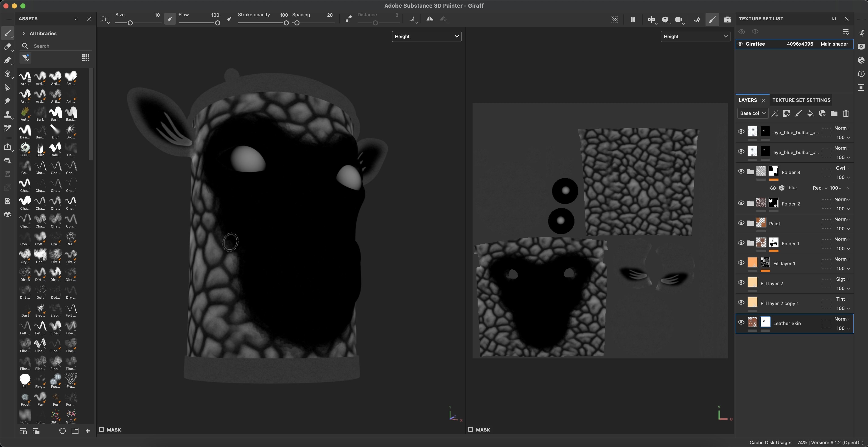Click the Fill layer 2 entry
The height and width of the screenshot is (447, 868).
pyautogui.click(x=772, y=284)
